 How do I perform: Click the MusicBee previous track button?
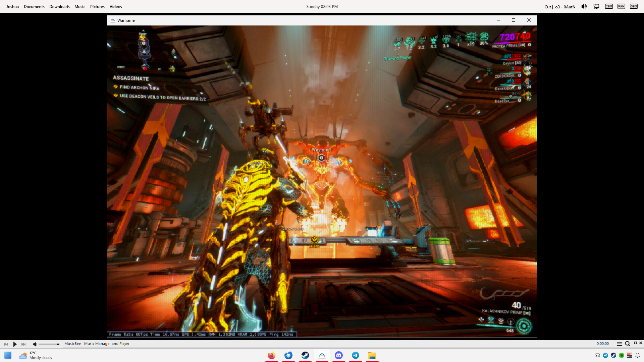(6, 344)
